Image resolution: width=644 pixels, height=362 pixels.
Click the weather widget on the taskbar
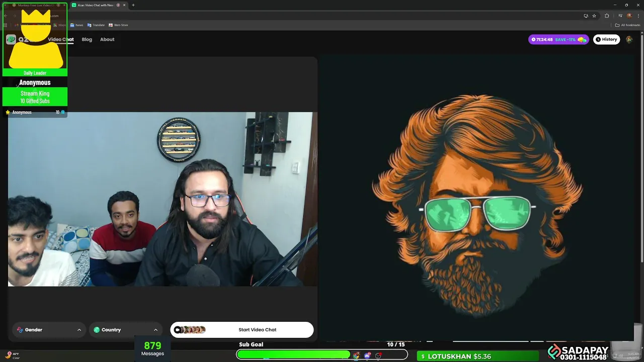coord(12,355)
